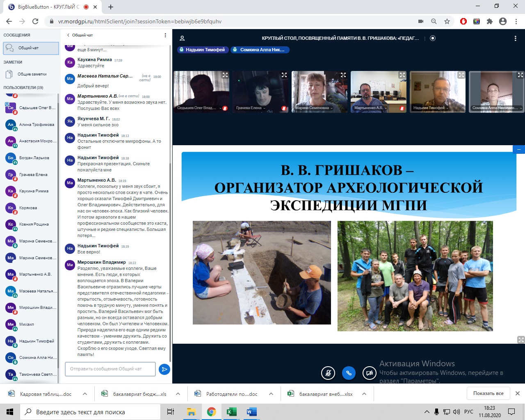The height and width of the screenshot is (420, 525).
Task: Open Марина Семеновна webcam name dropdown
Action: (314, 108)
